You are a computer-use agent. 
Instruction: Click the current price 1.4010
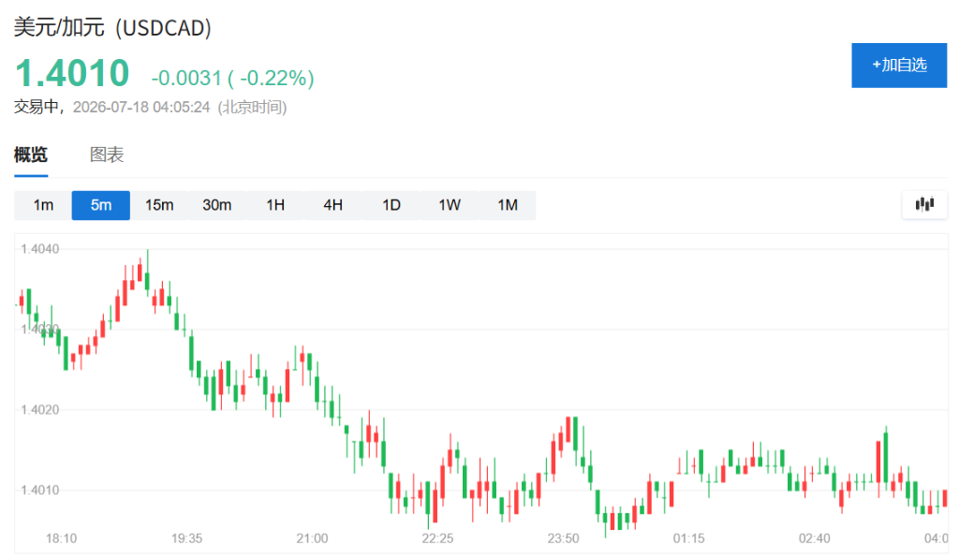tap(72, 73)
